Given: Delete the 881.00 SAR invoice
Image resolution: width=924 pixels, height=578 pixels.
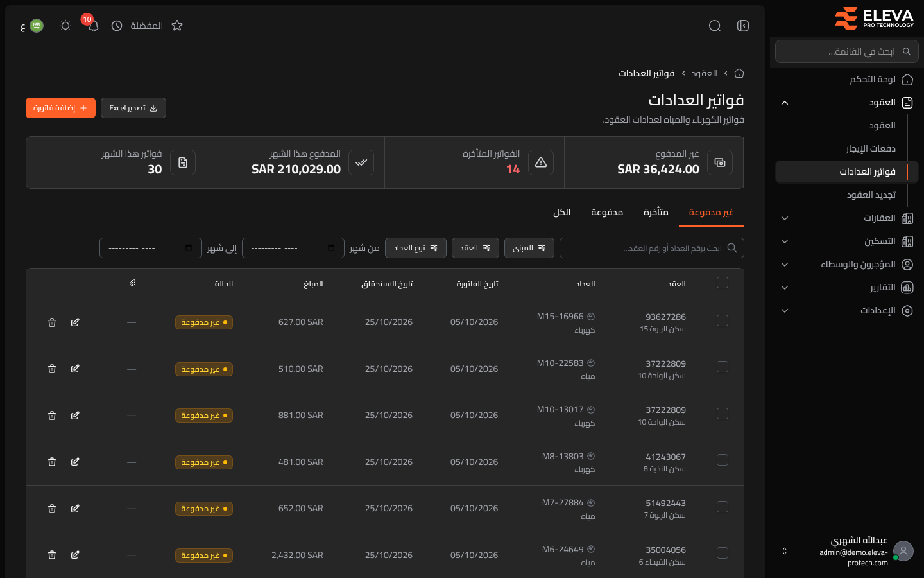Looking at the screenshot, I should (52, 416).
